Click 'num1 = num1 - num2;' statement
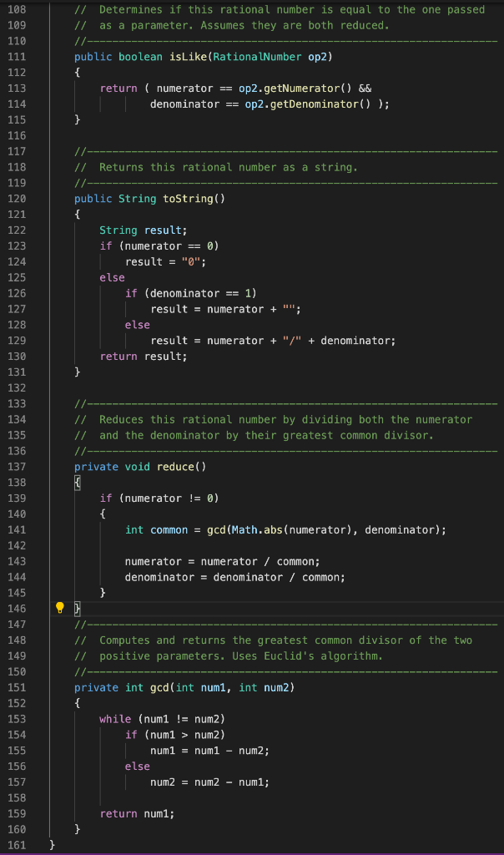This screenshot has width=504, height=855. coord(209,751)
